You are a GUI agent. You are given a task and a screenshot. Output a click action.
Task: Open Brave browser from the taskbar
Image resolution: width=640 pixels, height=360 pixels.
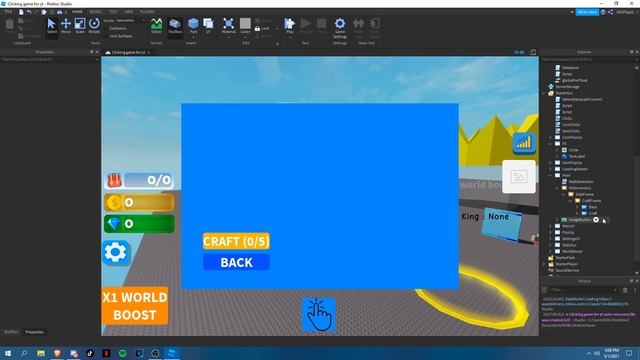point(57,353)
